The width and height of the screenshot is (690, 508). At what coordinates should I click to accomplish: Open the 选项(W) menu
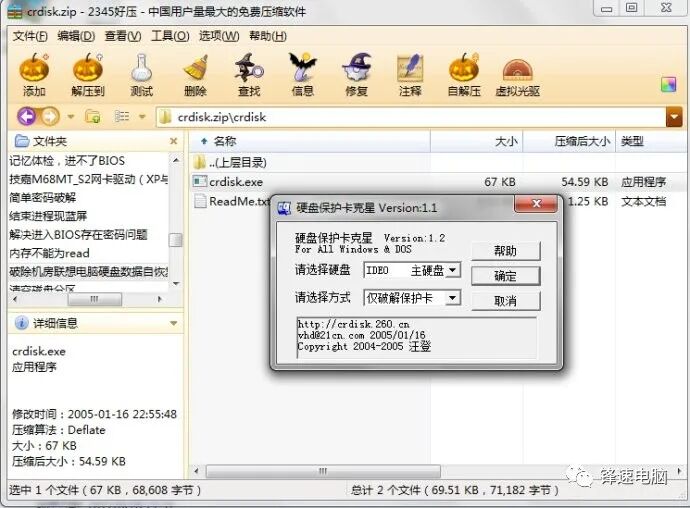(219, 36)
